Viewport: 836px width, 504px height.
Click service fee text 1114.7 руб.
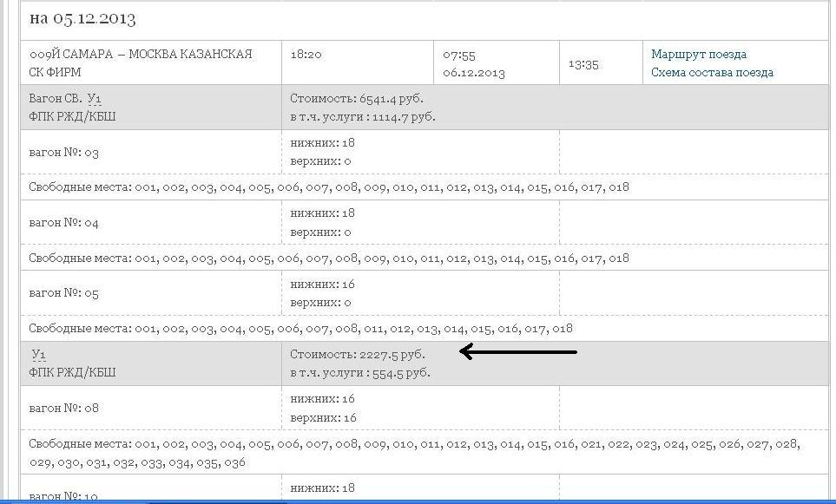pos(404,116)
